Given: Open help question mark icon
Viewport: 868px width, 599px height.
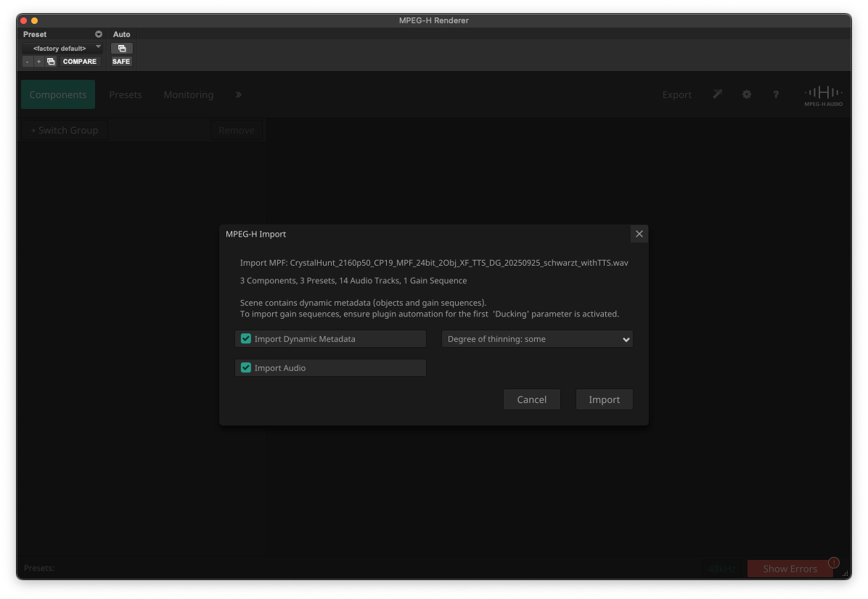Looking at the screenshot, I should point(776,94).
